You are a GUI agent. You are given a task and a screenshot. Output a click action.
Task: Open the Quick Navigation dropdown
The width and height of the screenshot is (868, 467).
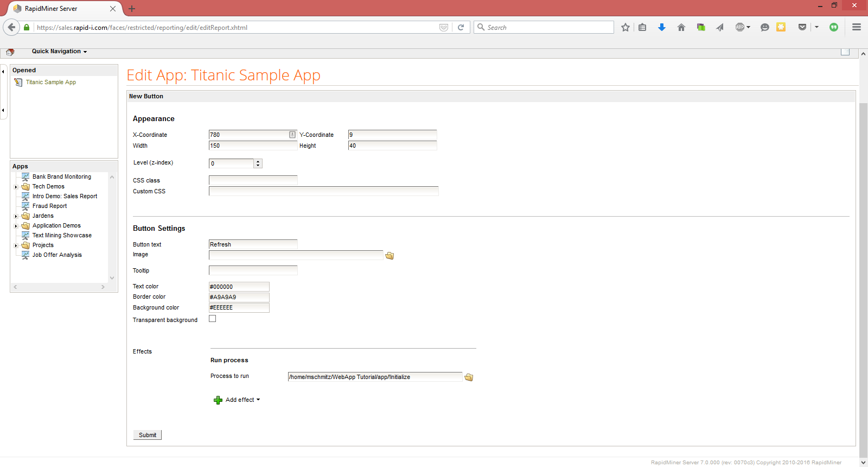59,52
